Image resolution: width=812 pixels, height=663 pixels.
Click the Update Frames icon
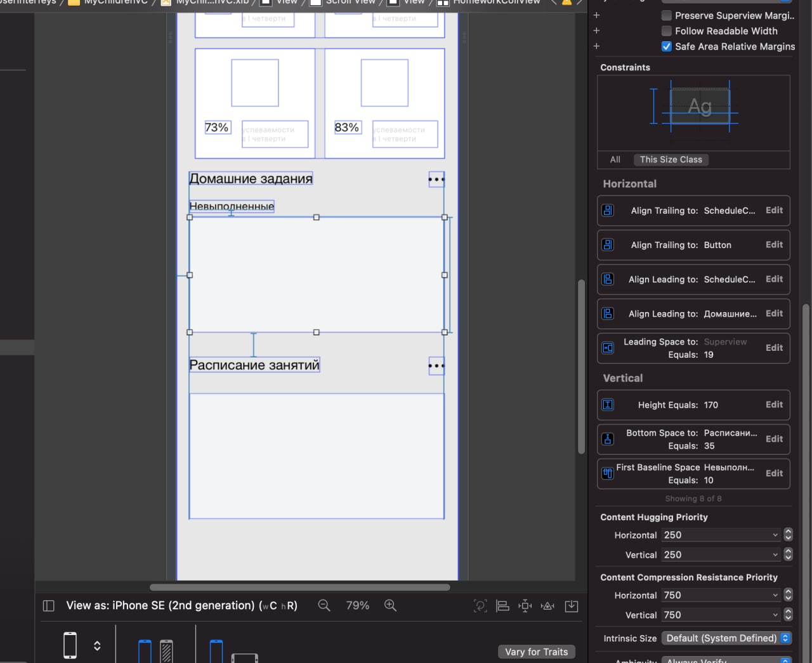pyautogui.click(x=480, y=606)
